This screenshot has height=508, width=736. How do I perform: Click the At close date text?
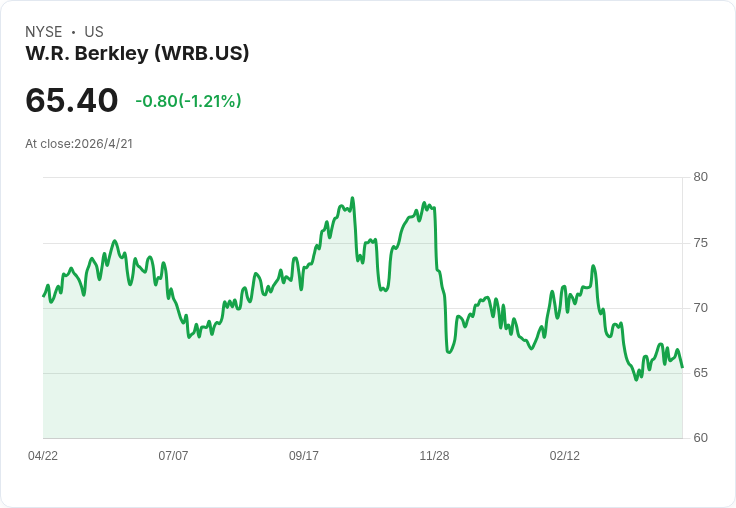[79, 143]
